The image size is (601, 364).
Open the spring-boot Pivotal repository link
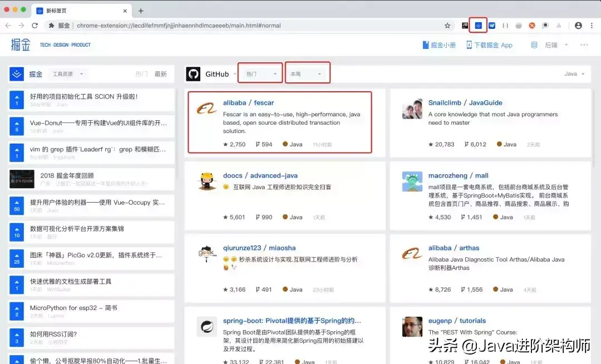click(x=292, y=321)
